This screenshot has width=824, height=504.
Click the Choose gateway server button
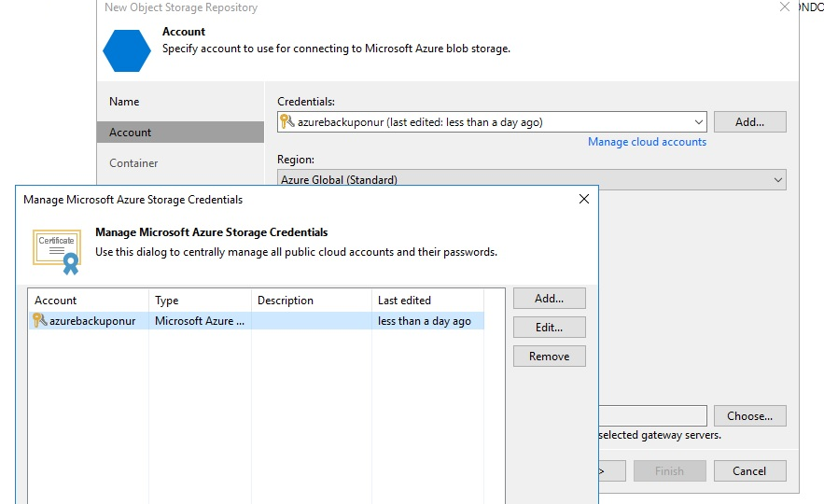pyautogui.click(x=750, y=415)
